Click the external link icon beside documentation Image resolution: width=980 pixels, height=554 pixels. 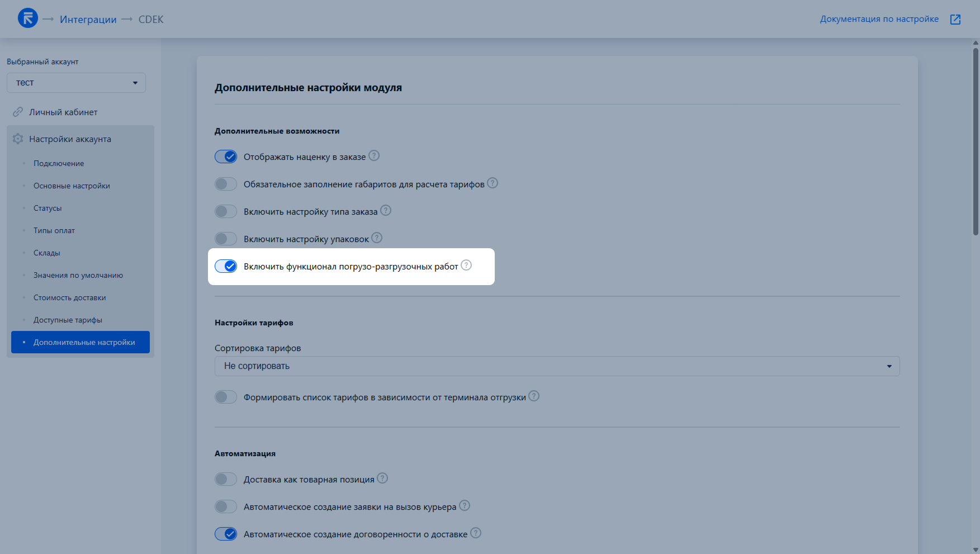pyautogui.click(x=955, y=20)
